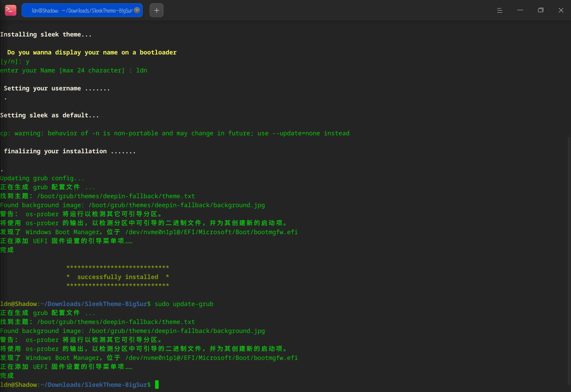Close the SleekTheme-BigSur terminal tab
571x392 pixels.
pos(137,10)
